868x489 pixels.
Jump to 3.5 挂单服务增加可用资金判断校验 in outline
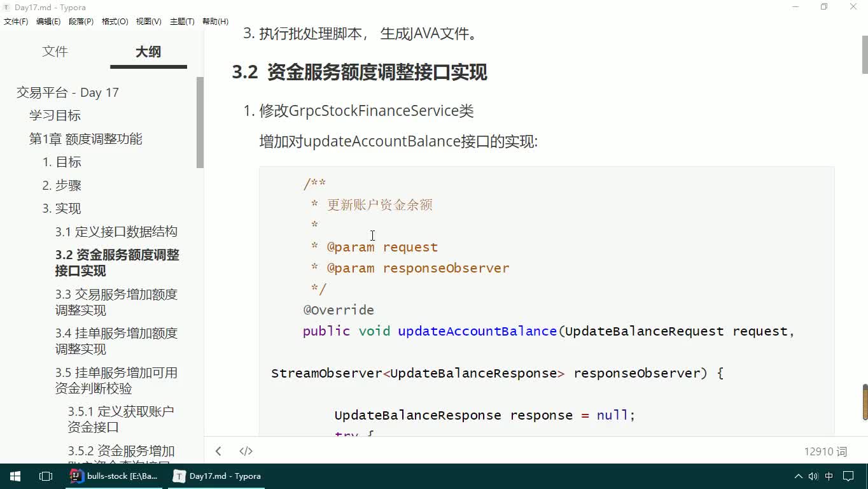[x=116, y=380]
